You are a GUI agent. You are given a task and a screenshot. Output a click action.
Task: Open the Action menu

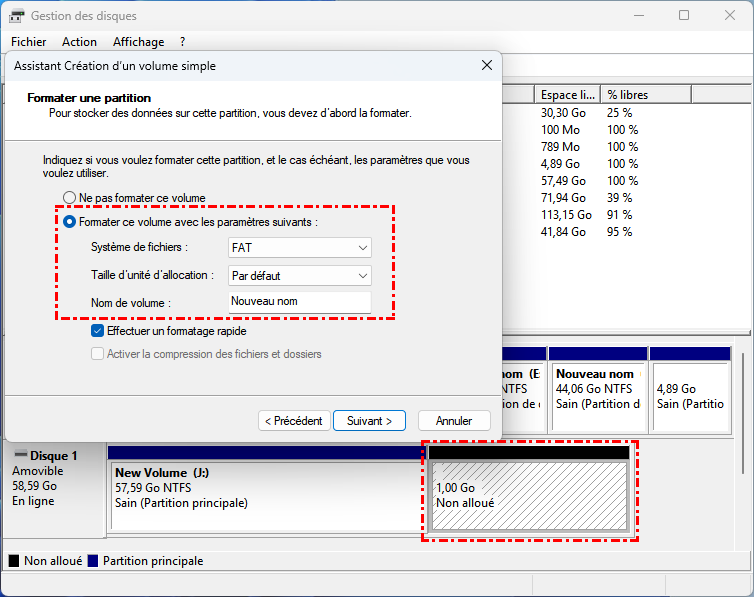click(79, 42)
